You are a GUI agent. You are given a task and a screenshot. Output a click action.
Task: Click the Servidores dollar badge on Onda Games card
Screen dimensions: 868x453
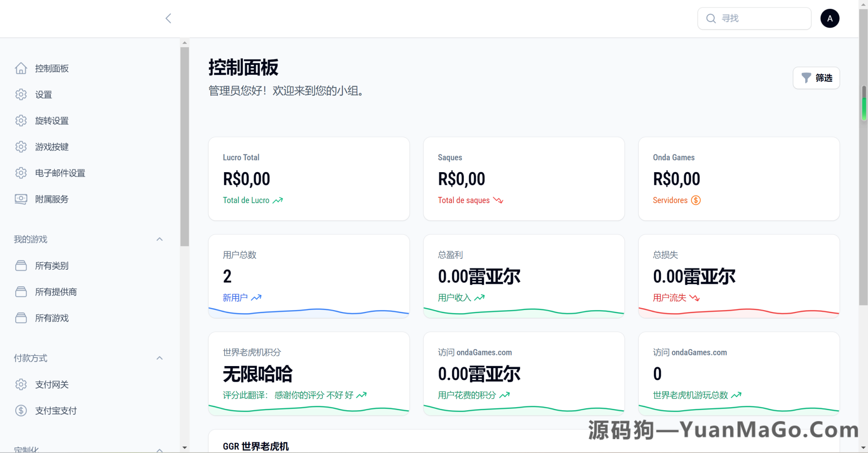[x=696, y=200]
